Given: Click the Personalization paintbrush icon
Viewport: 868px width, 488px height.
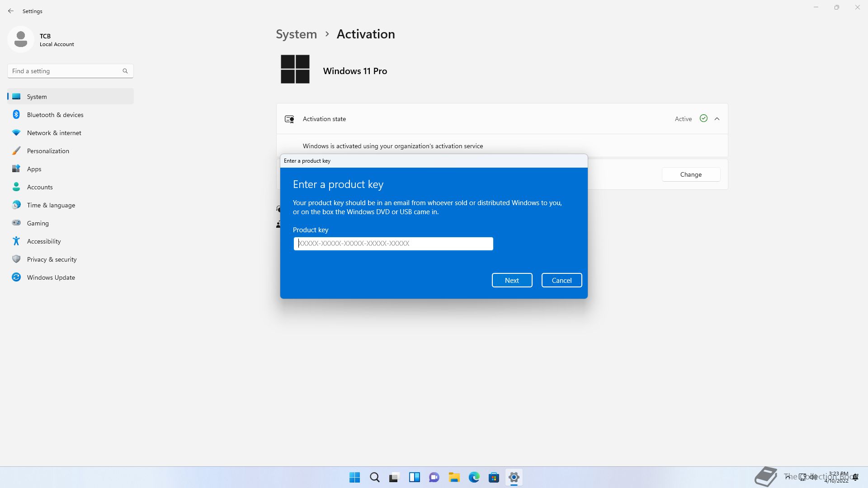Looking at the screenshot, I should (16, 151).
